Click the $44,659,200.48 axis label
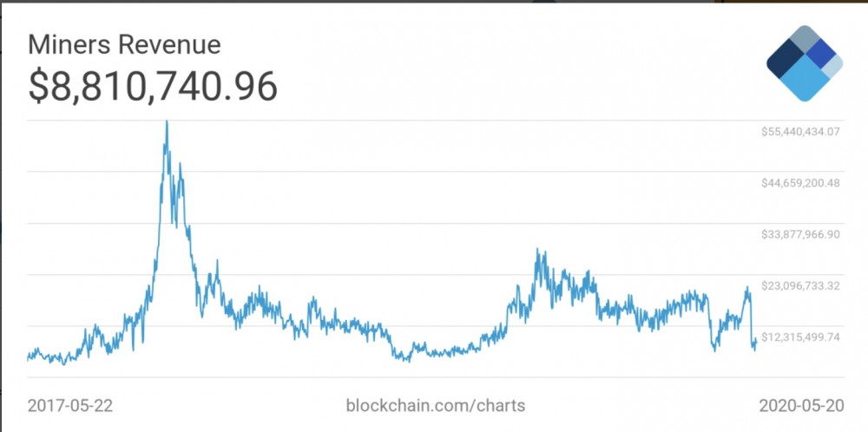 pos(800,183)
